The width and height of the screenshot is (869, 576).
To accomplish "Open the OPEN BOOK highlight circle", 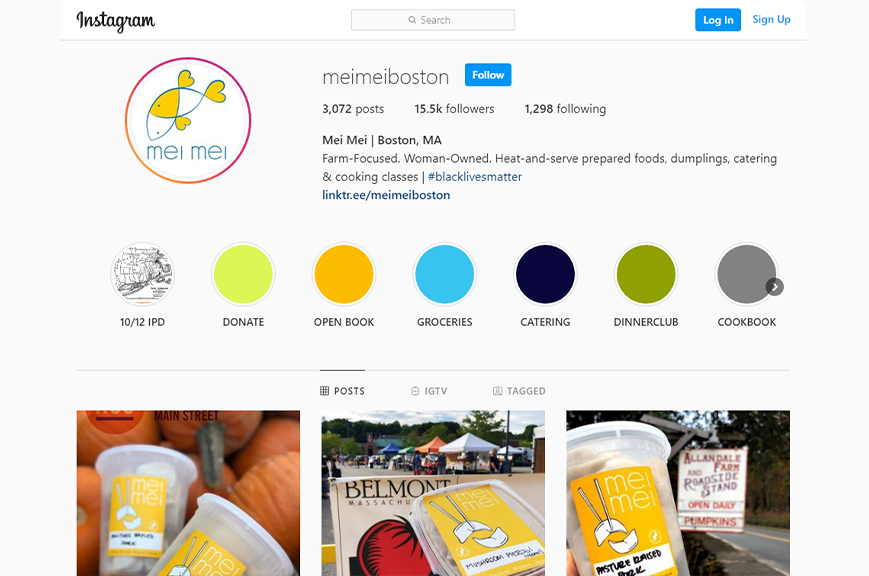I will (x=344, y=274).
